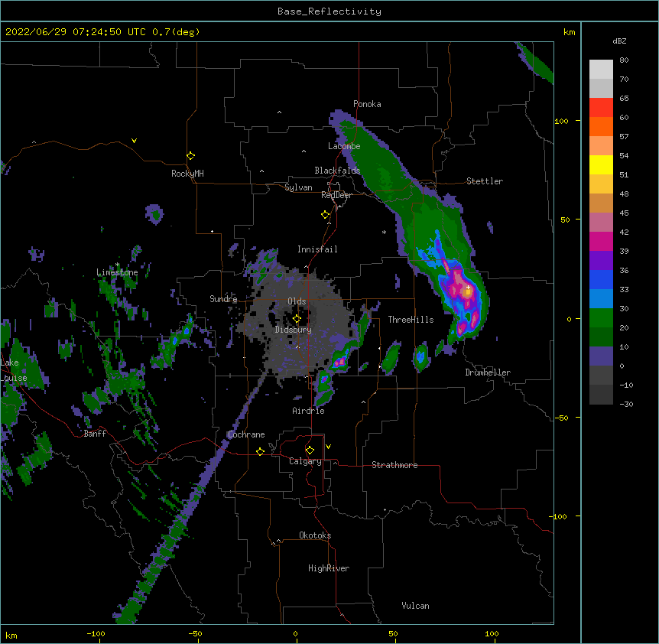This screenshot has height=644, width=659.
Task: Select the bright yellow 51–54 dBZ swatch
Action: pos(601,164)
